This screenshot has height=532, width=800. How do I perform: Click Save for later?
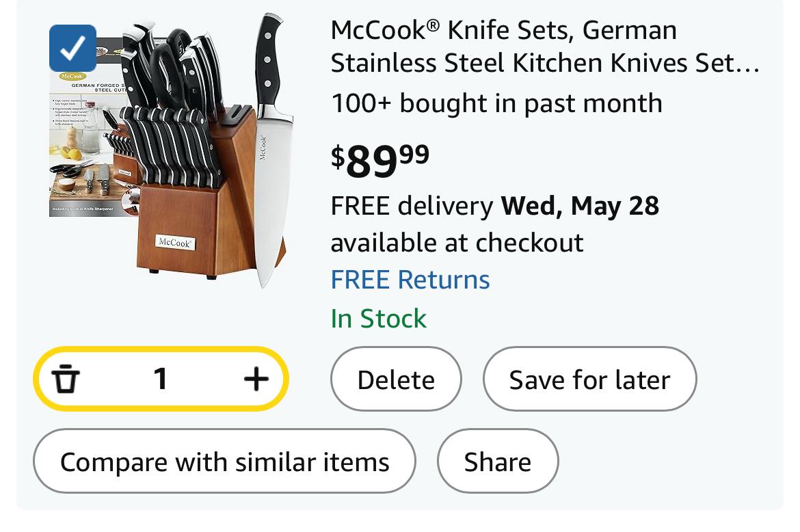[x=589, y=380]
